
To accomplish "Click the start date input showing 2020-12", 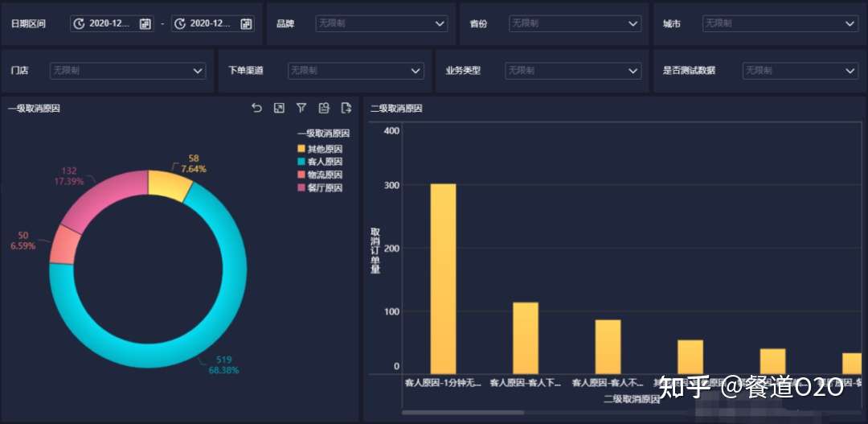I will (112, 23).
